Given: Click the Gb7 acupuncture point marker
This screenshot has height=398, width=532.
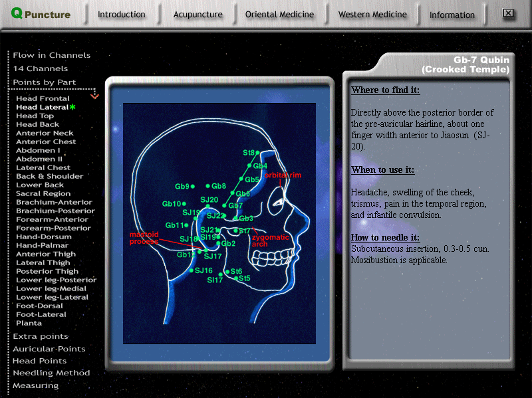Looking at the screenshot, I should click(224, 206).
